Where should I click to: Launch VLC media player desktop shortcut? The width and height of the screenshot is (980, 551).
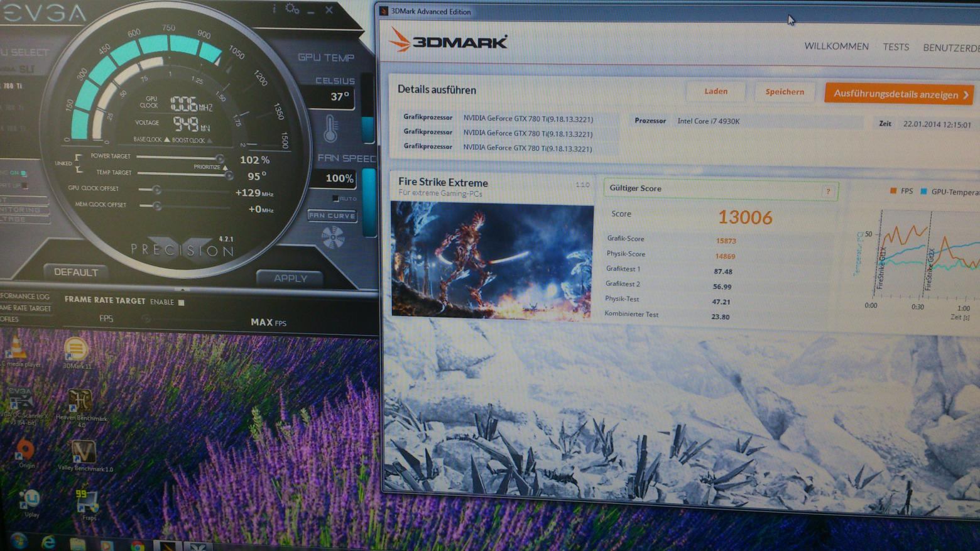pos(15,347)
